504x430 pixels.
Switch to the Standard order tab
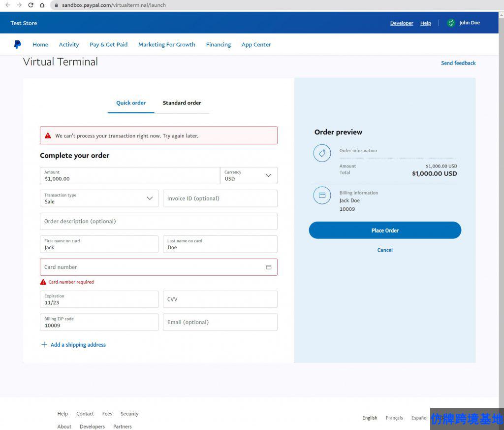(x=182, y=103)
